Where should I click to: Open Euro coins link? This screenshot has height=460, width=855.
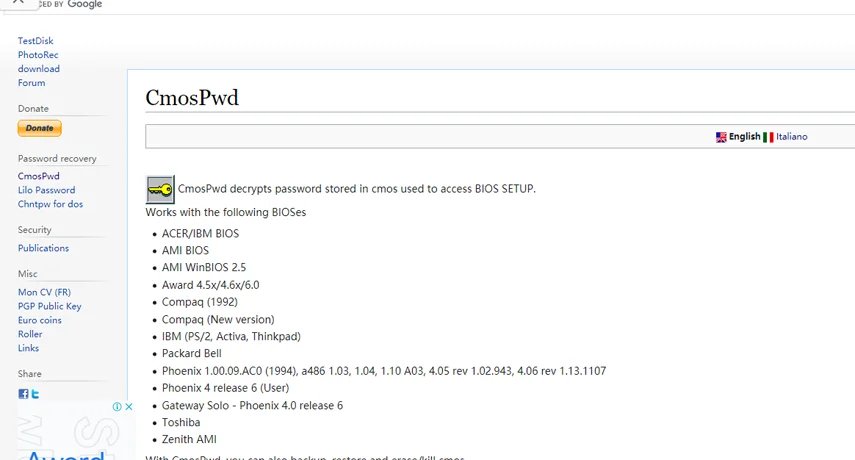[x=39, y=320]
